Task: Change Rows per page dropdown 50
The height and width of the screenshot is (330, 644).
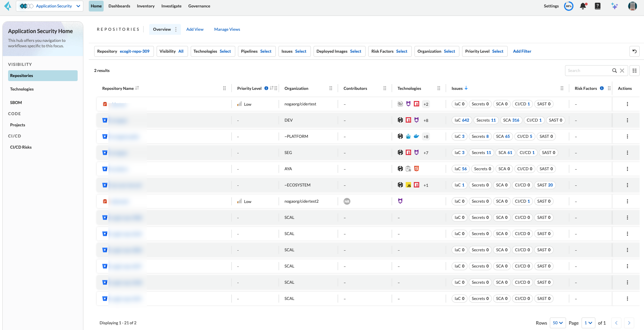Action: pyautogui.click(x=558, y=323)
